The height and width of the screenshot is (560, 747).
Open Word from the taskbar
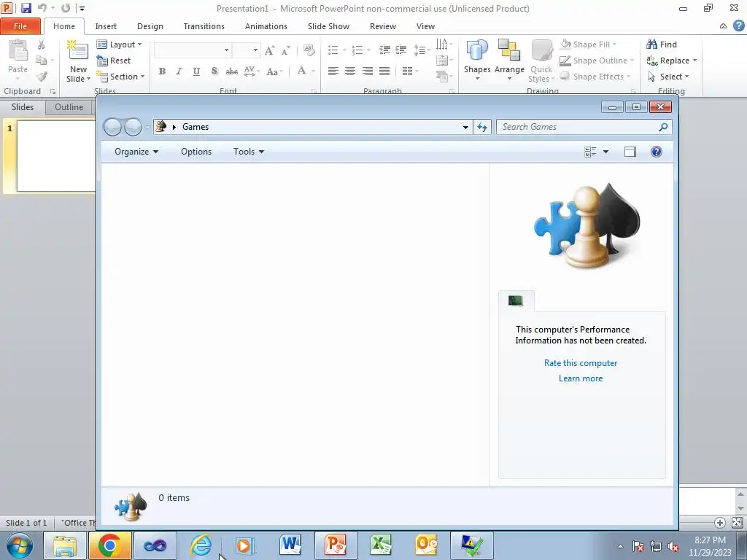click(290, 545)
